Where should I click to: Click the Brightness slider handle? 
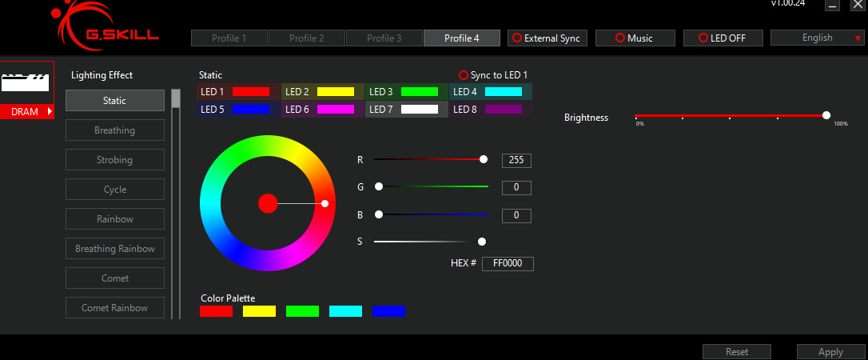(x=826, y=115)
